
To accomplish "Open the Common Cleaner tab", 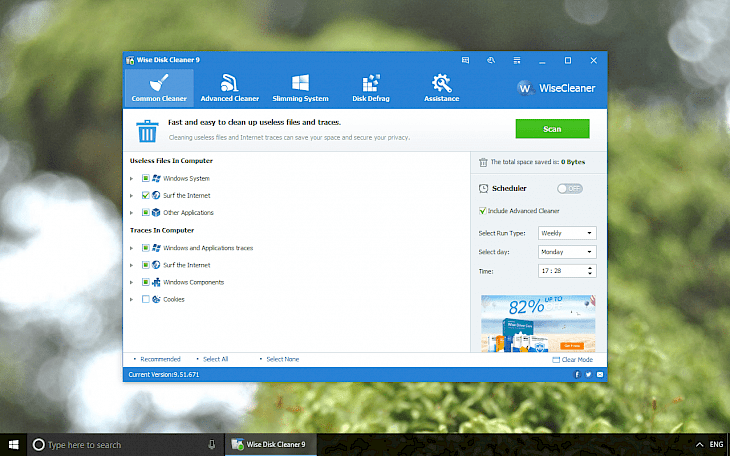I will (x=159, y=88).
